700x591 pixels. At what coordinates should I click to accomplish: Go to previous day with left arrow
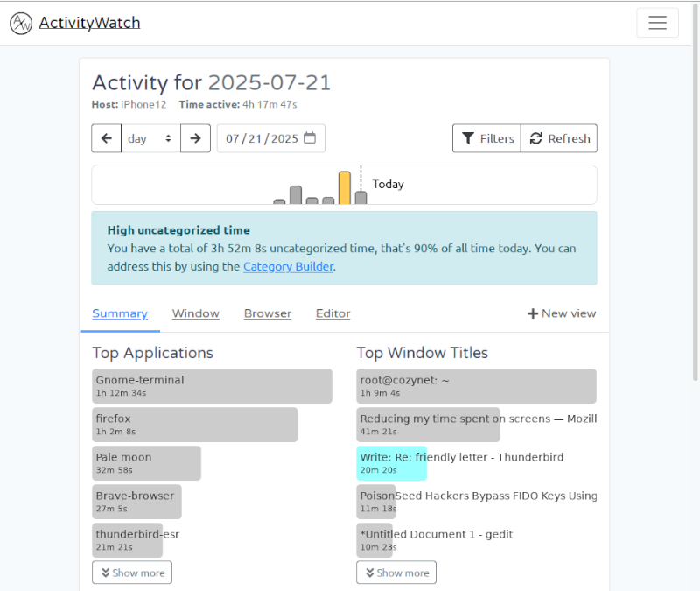pyautogui.click(x=106, y=138)
